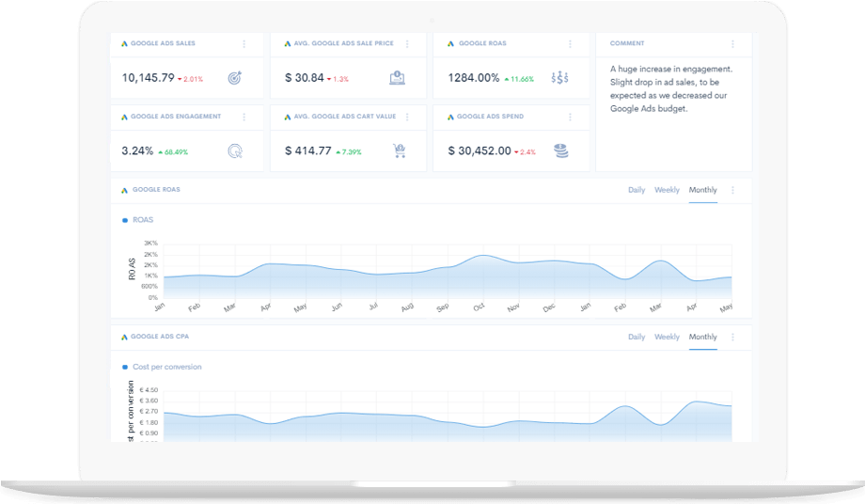Viewport: 865px width, 504px height.
Task: Toggle the Cost per conversion legend series
Action: tap(162, 367)
